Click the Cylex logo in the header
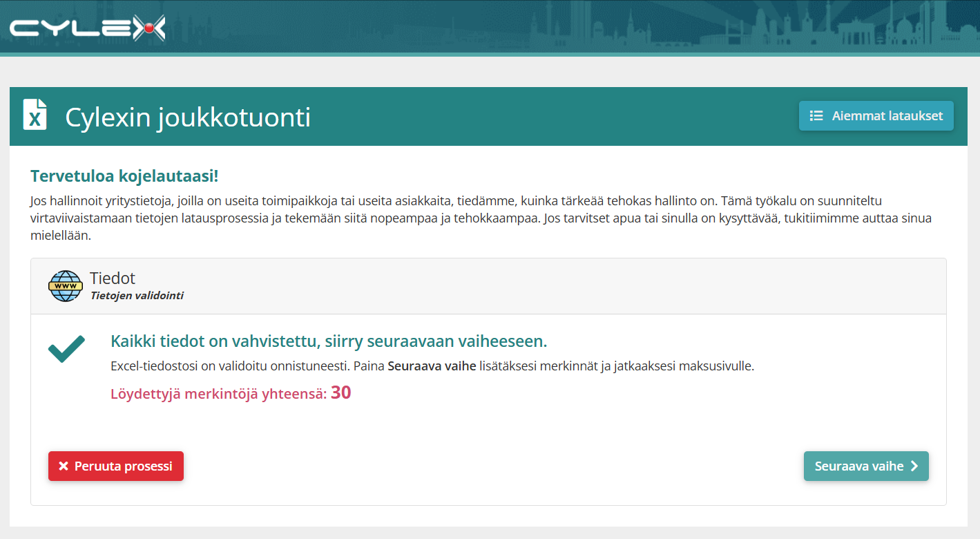 (x=87, y=28)
